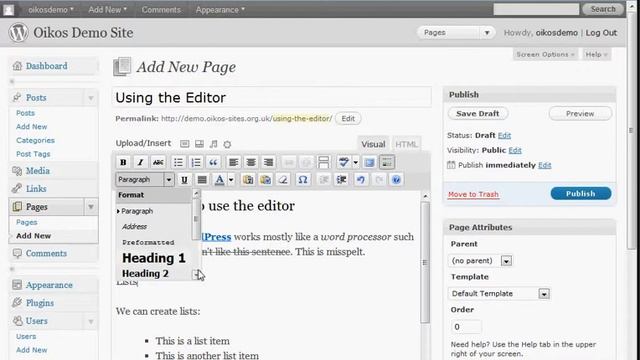Open Dashboard in sidebar
This screenshot has width=640, height=360.
(x=47, y=66)
